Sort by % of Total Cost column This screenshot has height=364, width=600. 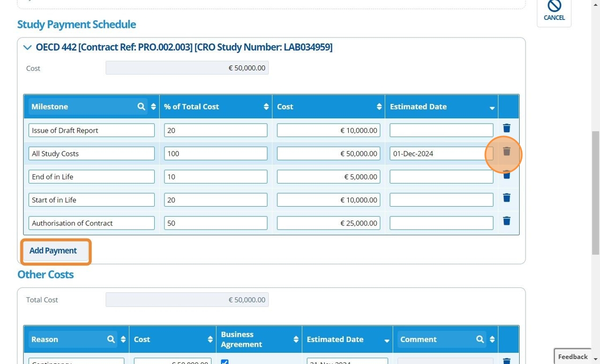(x=266, y=107)
